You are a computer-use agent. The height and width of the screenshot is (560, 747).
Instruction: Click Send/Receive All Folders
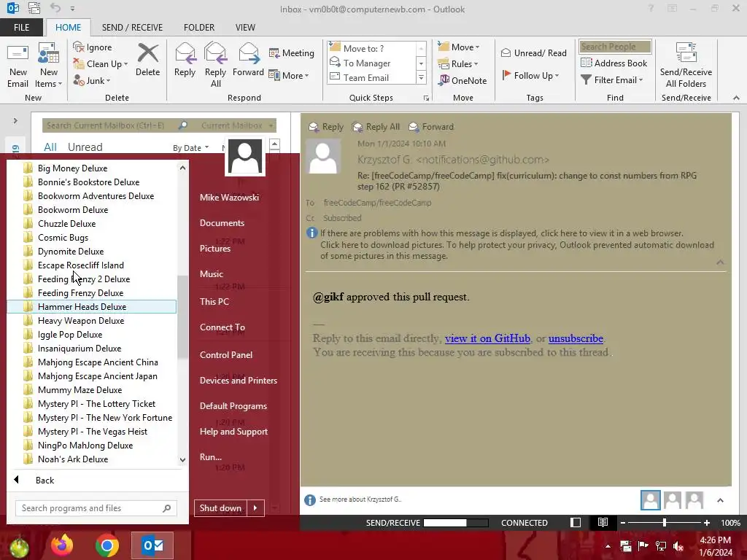(x=686, y=65)
